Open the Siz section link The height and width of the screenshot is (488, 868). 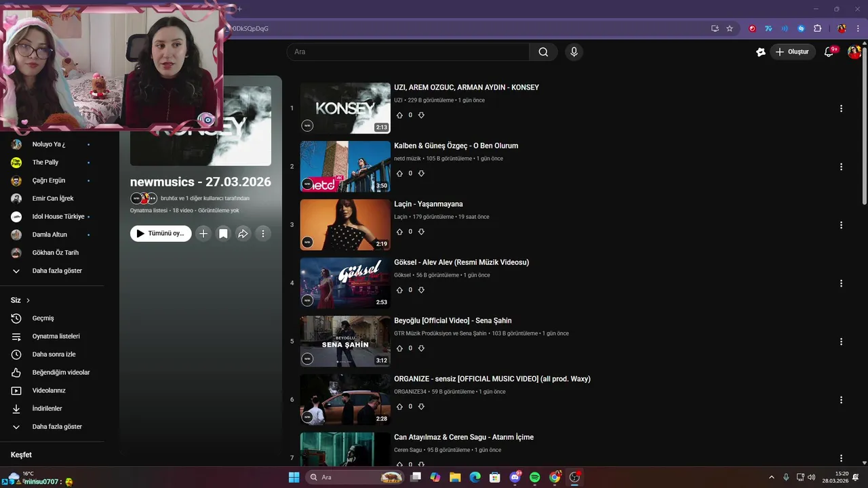click(x=20, y=300)
